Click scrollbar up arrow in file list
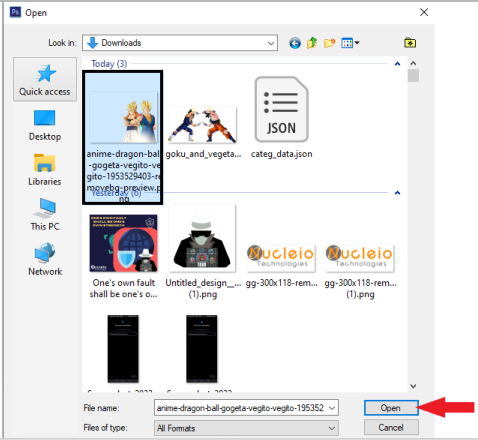This screenshot has width=478, height=440. click(x=413, y=63)
